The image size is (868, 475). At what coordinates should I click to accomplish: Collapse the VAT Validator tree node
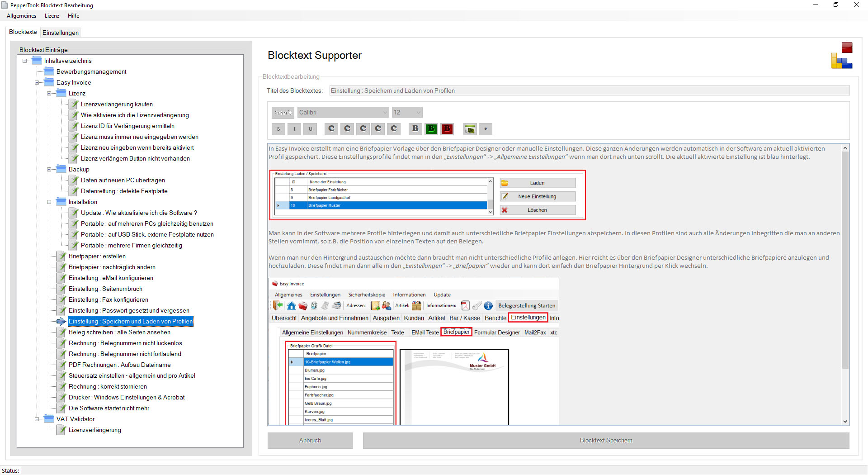[37, 419]
